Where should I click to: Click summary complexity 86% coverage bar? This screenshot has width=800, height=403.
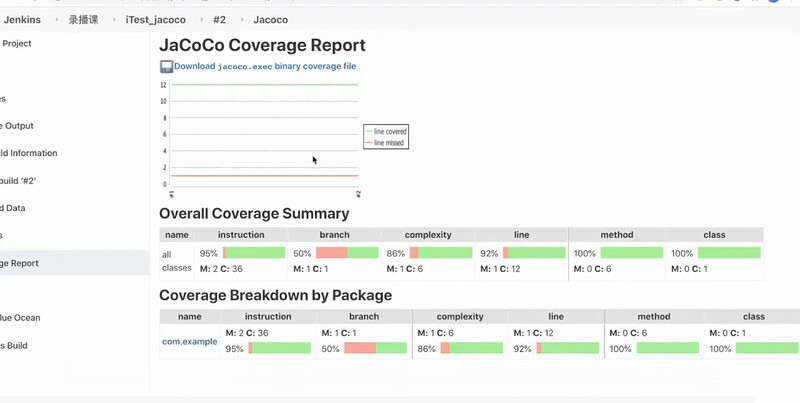coord(441,253)
